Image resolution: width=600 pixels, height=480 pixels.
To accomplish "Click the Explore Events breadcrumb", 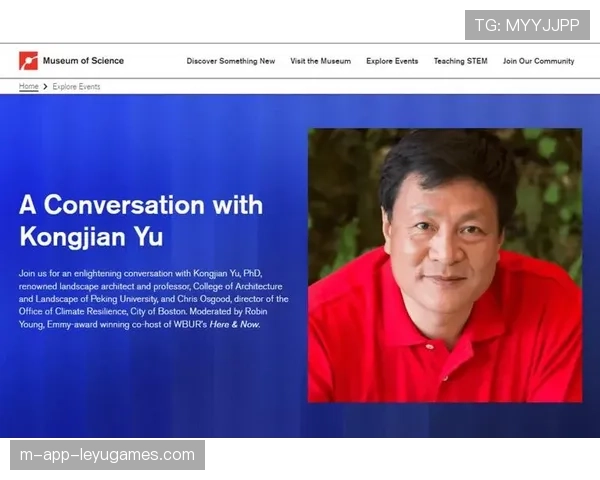I will (x=76, y=87).
